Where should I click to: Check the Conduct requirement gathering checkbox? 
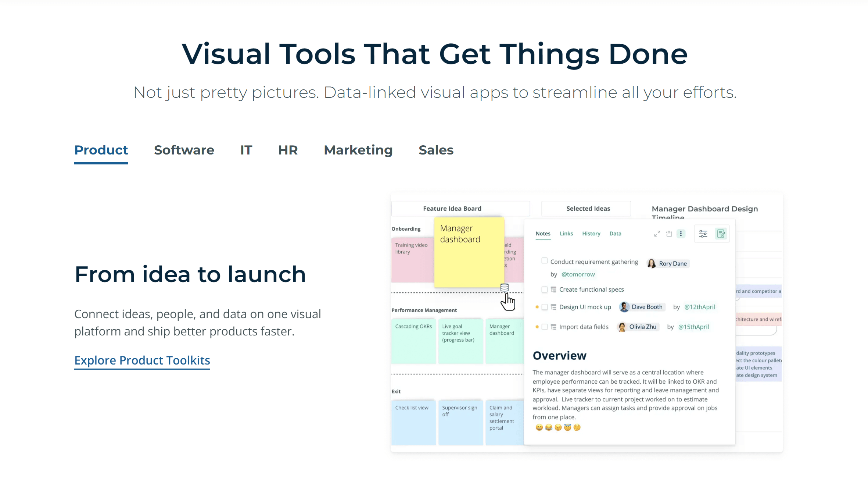point(544,261)
